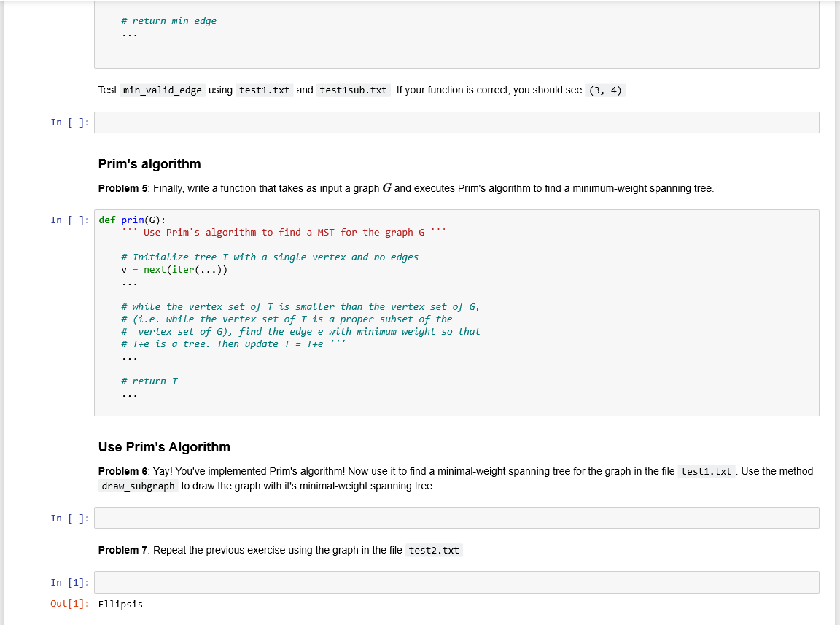Click the Out[1] Ellipsis output area
Viewport: 840px width, 625px height.
pos(121,604)
